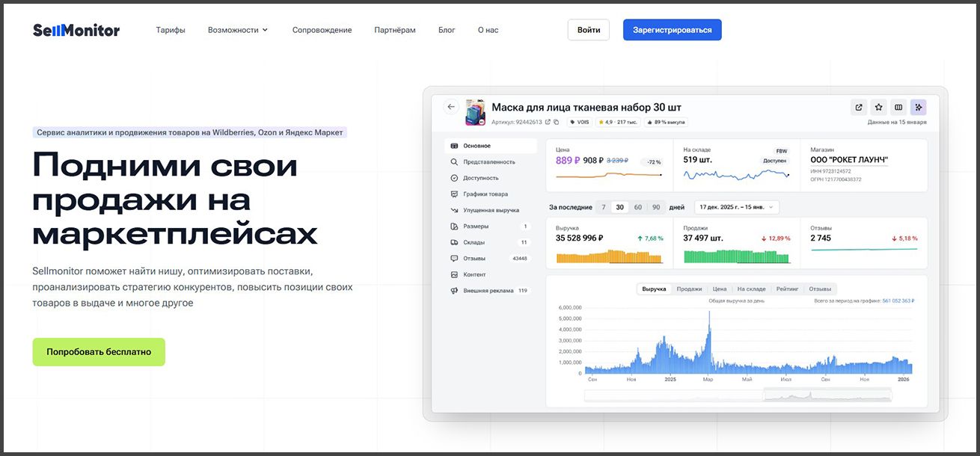Switch chart to the Продажи tab

(x=689, y=289)
